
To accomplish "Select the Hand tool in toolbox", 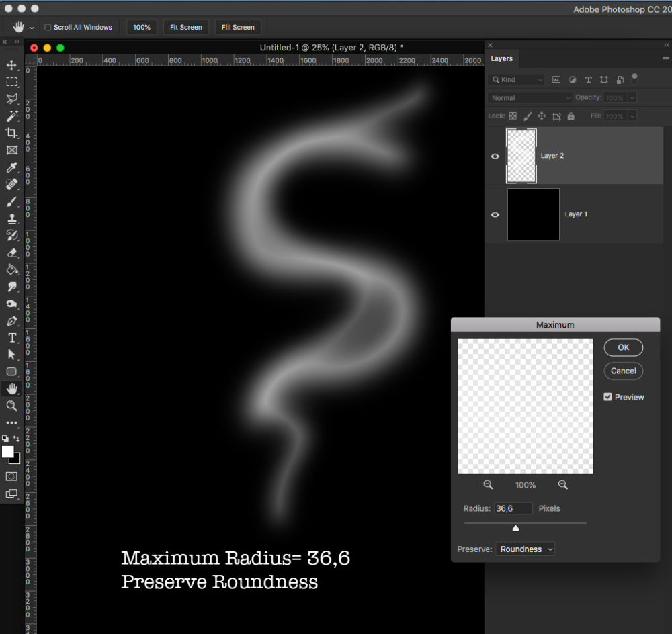I will tap(11, 389).
